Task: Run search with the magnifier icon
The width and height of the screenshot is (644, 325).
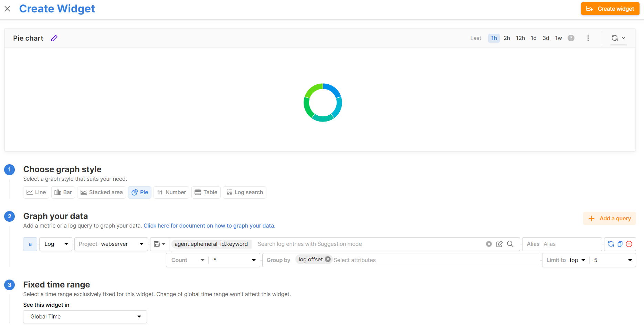Action: pos(510,244)
